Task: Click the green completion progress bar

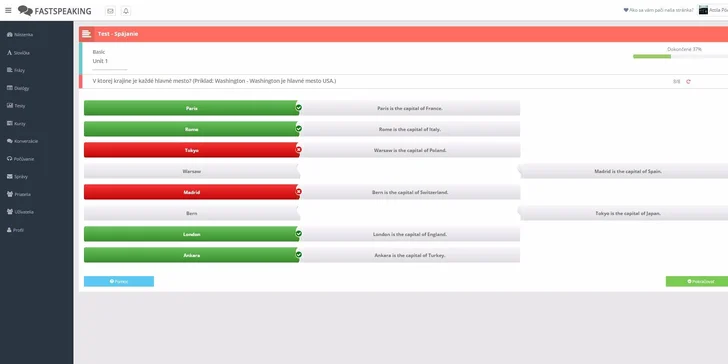Action: coord(652,56)
